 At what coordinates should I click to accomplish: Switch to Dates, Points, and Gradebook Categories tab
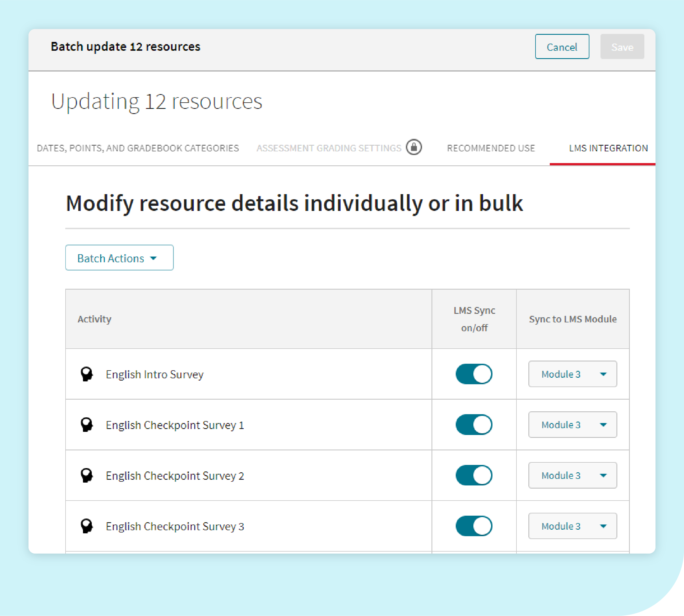[138, 148]
